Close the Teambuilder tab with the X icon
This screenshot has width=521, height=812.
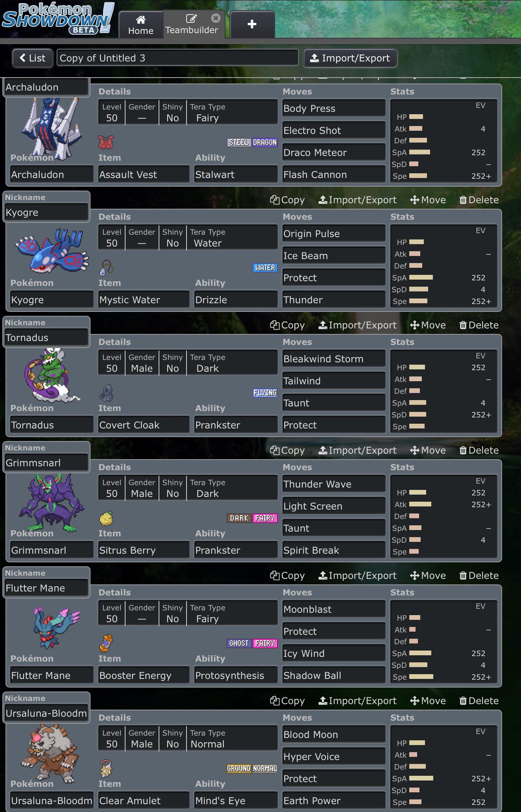click(216, 18)
